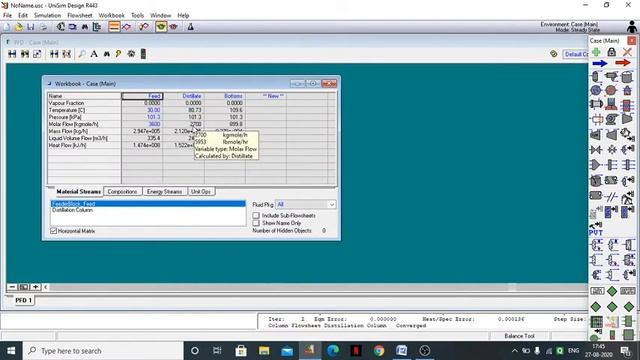Select Distillation Column in the list
This screenshot has width=640, height=360.
click(148, 210)
